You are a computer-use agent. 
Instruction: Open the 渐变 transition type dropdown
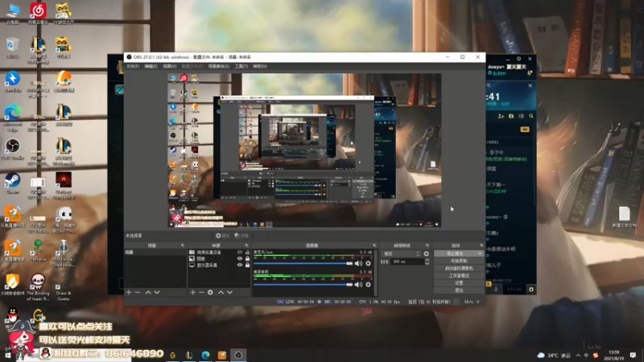pos(401,253)
